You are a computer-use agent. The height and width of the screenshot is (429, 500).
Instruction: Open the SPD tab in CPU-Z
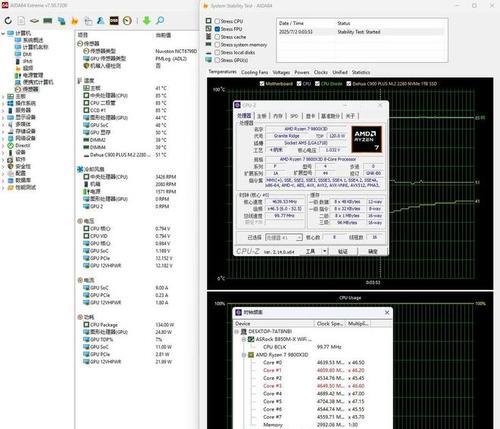294,116
